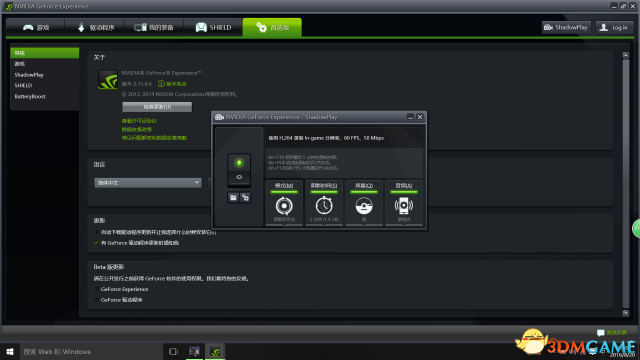Click the Search Web and Windows box
Viewport: 640px width, 360px height.
click(x=91, y=351)
